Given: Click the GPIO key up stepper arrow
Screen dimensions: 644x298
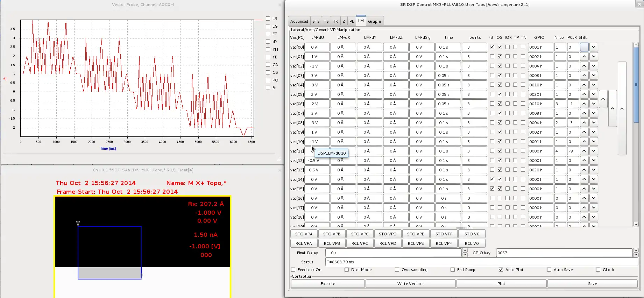Looking at the screenshot, I should (636, 250).
